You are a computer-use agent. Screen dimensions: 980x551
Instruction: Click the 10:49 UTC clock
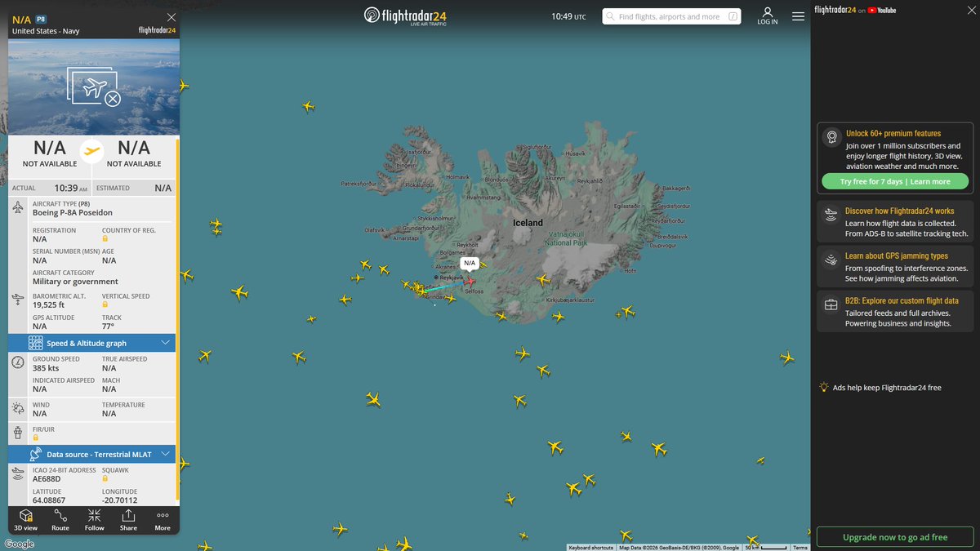[568, 16]
